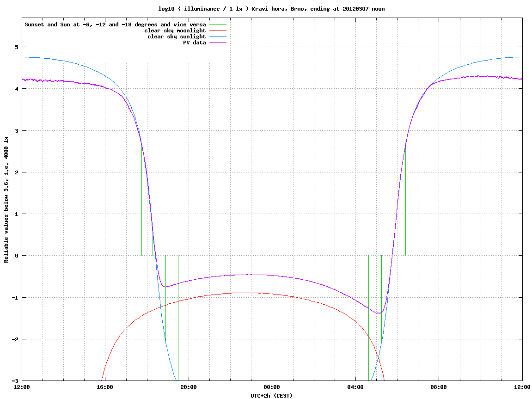The height and width of the screenshot is (399, 532).
Task: Click the y-axis tick label -3
Action: point(15,381)
